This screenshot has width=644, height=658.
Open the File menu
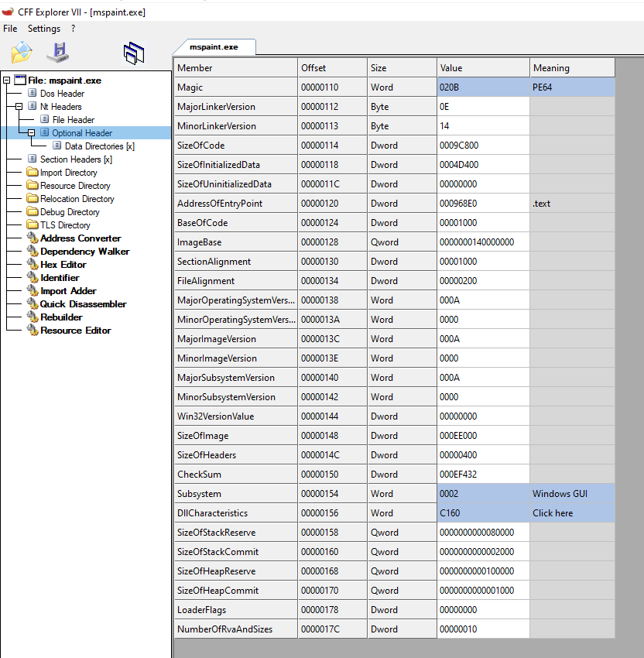[10, 29]
